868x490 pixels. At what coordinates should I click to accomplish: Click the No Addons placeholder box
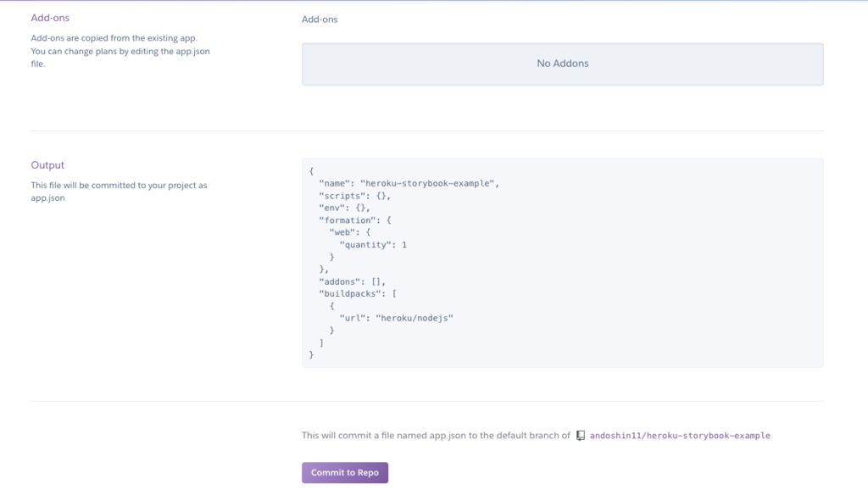click(x=562, y=64)
